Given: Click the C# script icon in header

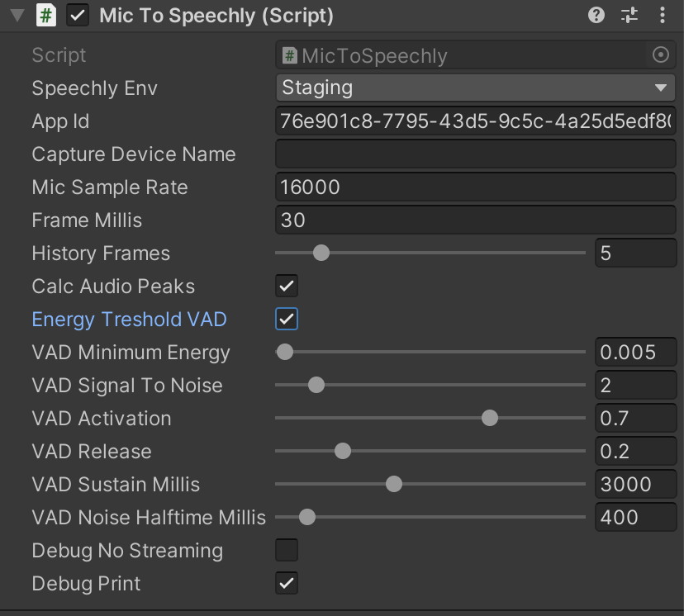Looking at the screenshot, I should tap(45, 16).
